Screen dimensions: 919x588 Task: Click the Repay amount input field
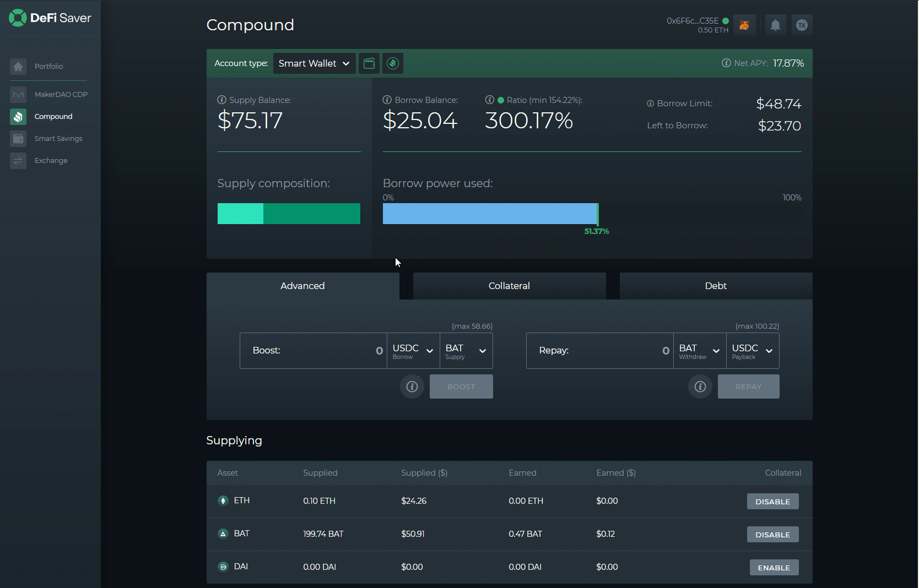pos(600,351)
